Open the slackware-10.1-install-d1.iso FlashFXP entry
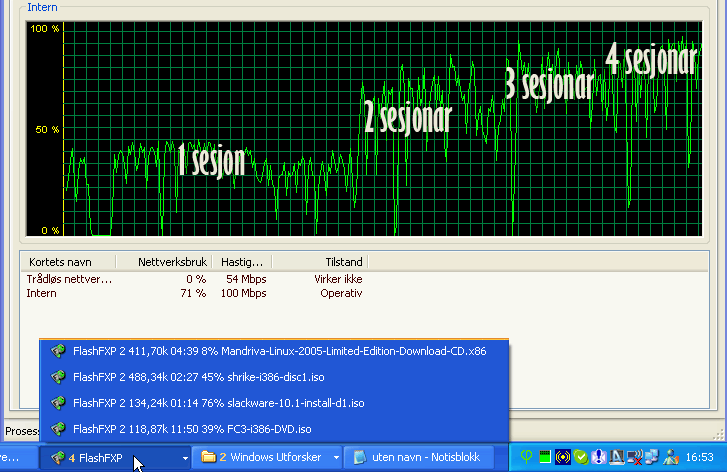The width and height of the screenshot is (727, 472). tap(274, 403)
